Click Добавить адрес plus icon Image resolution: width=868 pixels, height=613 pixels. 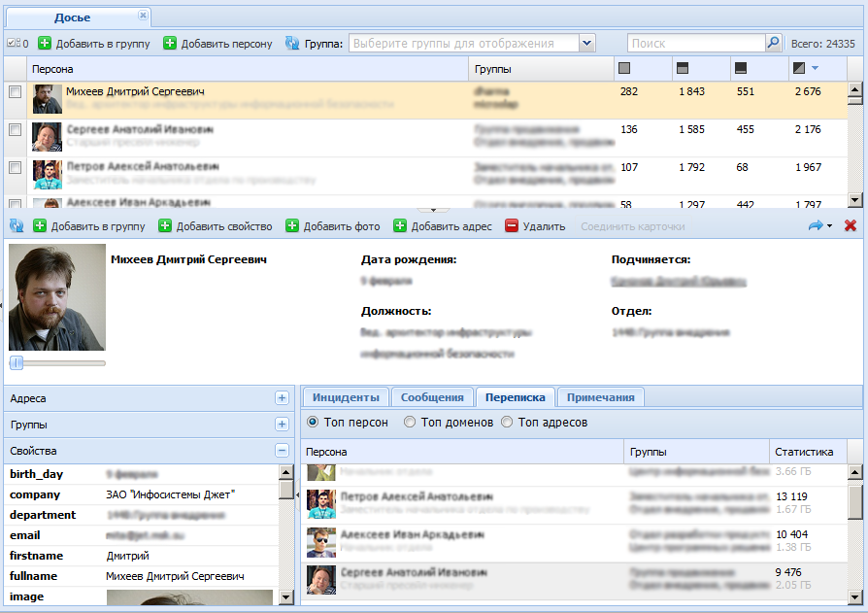(x=400, y=225)
